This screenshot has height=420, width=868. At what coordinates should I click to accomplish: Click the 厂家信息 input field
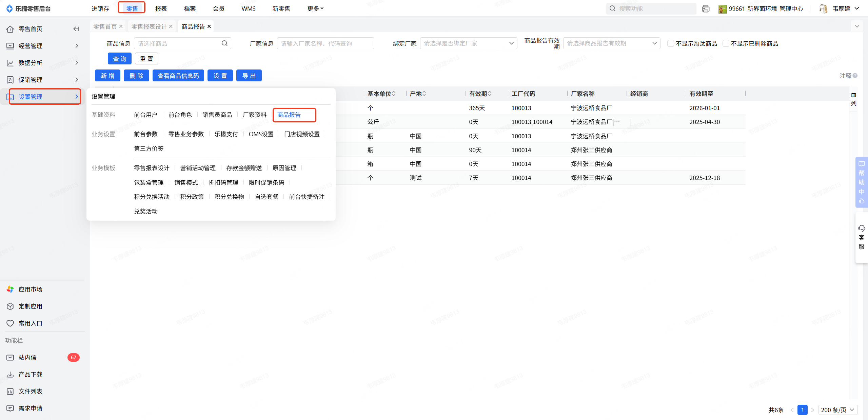(325, 43)
